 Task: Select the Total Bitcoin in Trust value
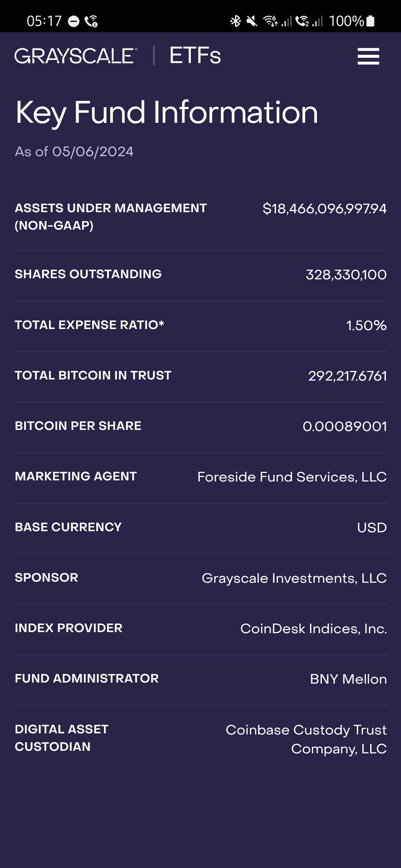point(347,376)
